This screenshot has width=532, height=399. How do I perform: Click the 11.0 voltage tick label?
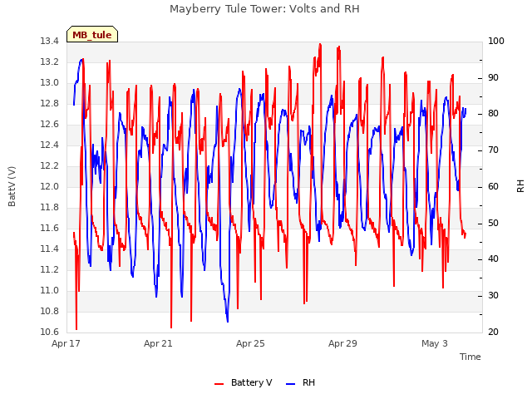50,290
